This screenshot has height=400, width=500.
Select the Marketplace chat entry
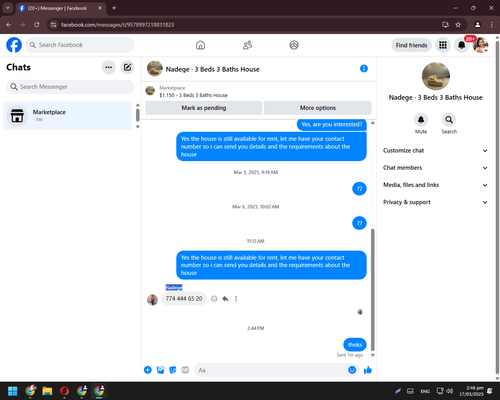[x=67, y=116]
